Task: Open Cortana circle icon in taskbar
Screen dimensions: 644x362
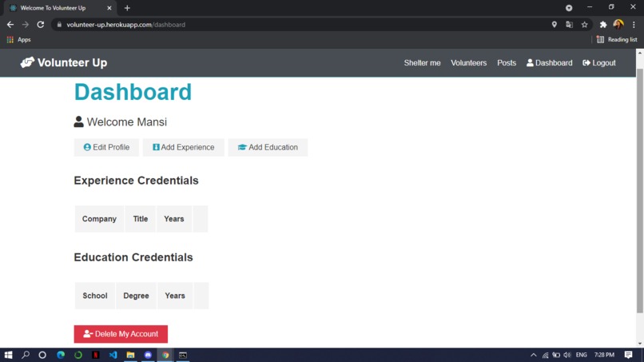Action: [x=42, y=355]
